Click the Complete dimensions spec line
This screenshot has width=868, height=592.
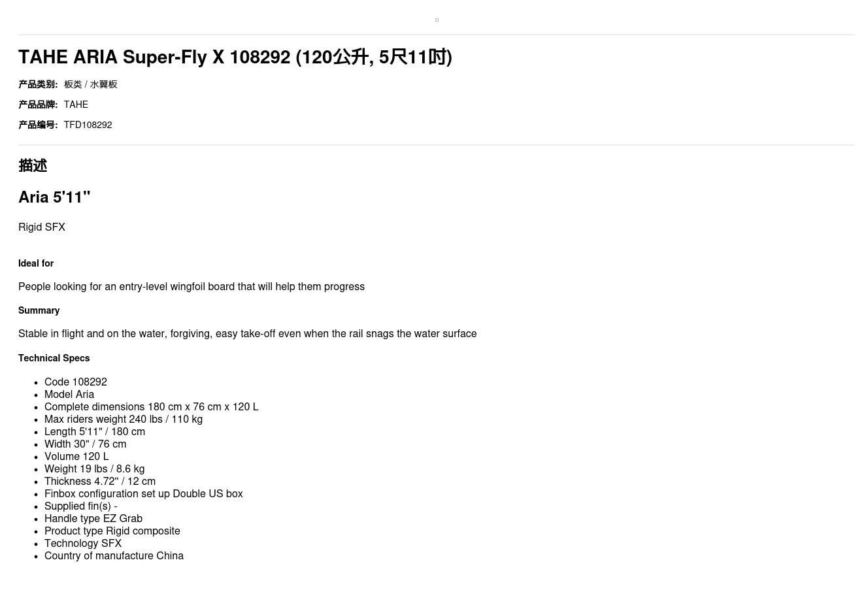point(151,407)
